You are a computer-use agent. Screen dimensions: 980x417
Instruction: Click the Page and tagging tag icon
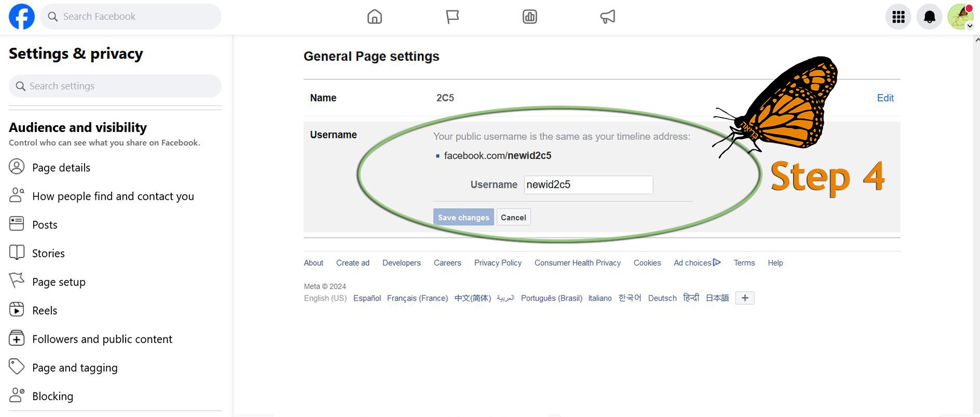pyautogui.click(x=17, y=367)
